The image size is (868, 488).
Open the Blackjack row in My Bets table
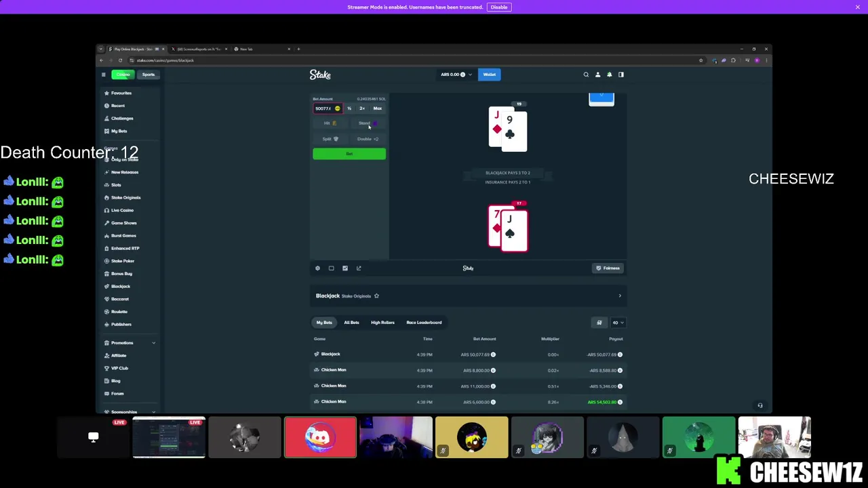[x=468, y=354]
